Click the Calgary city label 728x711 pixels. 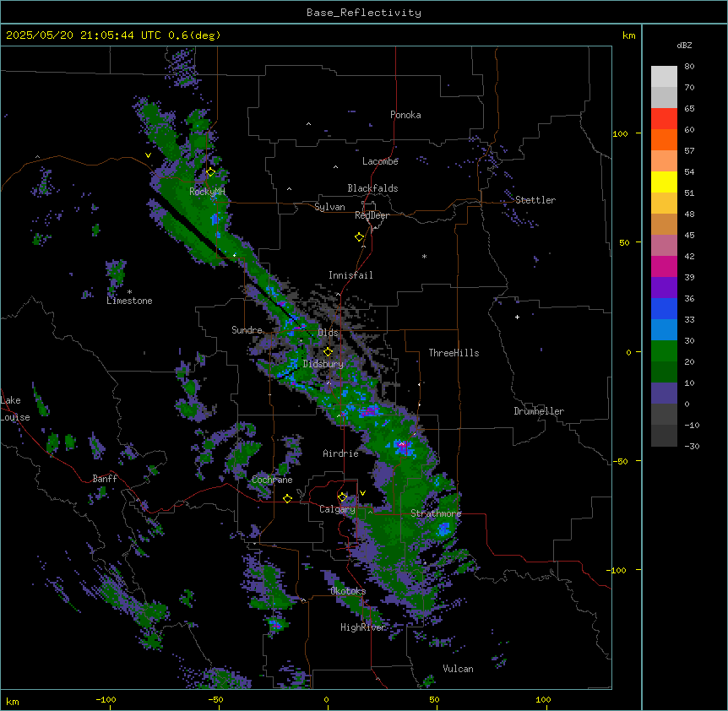[x=338, y=509]
